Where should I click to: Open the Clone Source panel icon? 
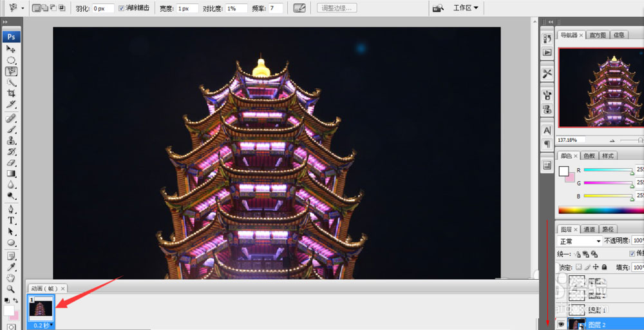coord(547,110)
